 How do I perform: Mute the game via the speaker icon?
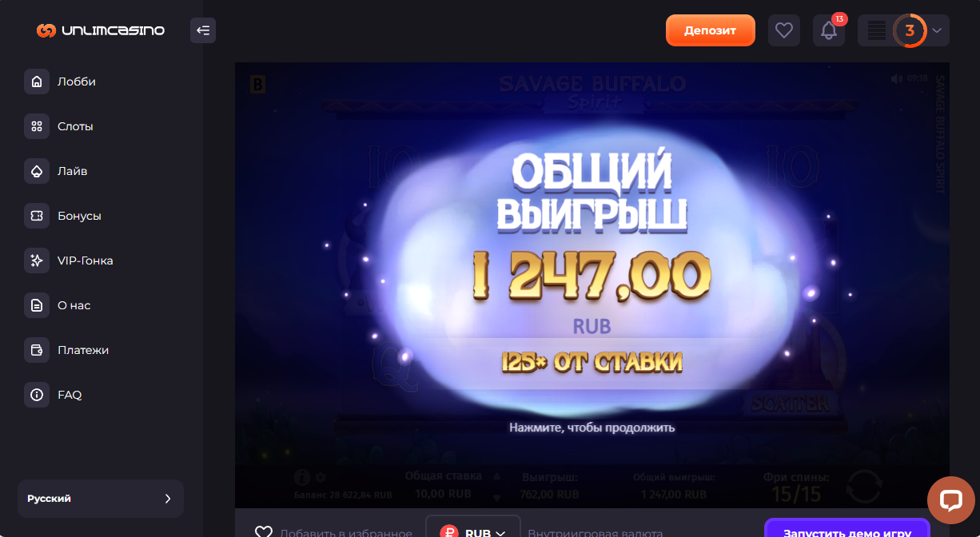(897, 78)
